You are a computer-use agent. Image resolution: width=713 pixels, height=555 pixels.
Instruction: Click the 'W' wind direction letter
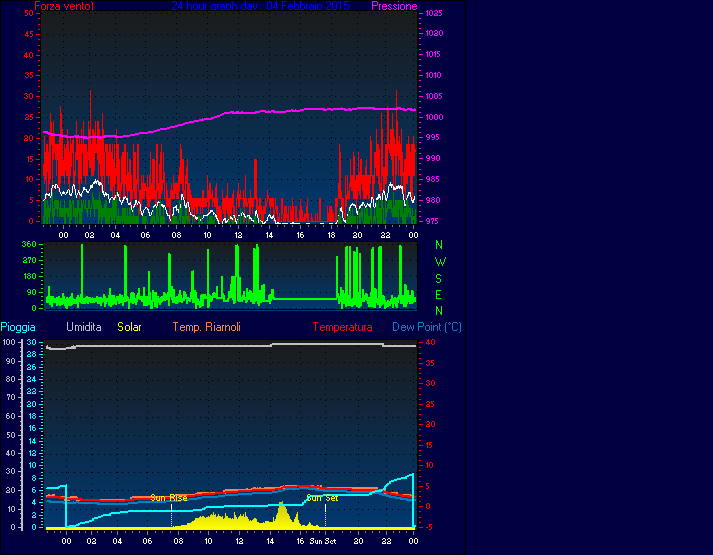pyautogui.click(x=439, y=261)
